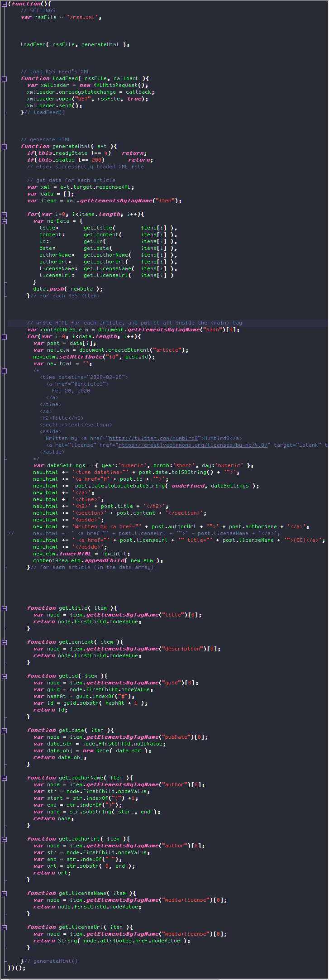The image size is (329, 980).
Task: Collapse the generateHtml function fold
Action: tap(4, 146)
